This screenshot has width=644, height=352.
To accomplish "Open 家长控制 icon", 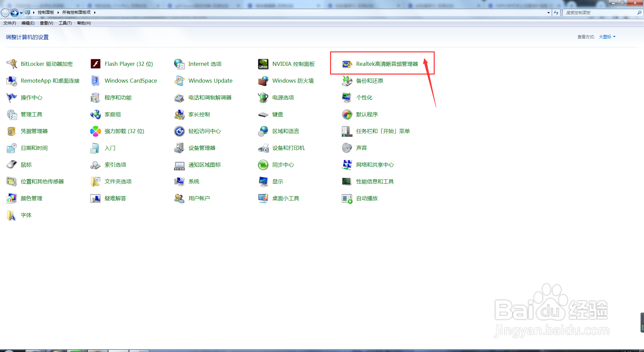I will (179, 114).
